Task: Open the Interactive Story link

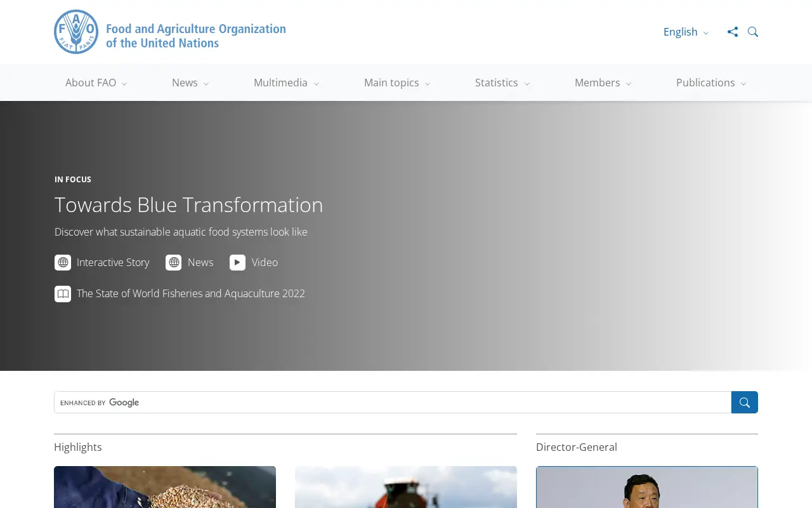Action: 113,262
